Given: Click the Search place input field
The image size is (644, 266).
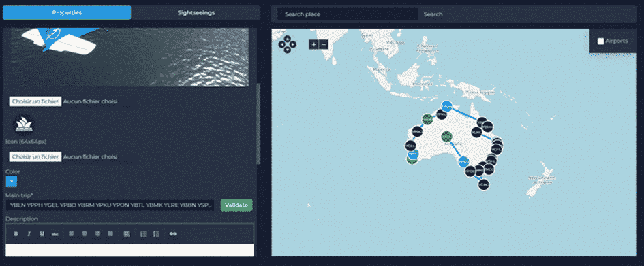Looking at the screenshot, I should pos(348,14).
